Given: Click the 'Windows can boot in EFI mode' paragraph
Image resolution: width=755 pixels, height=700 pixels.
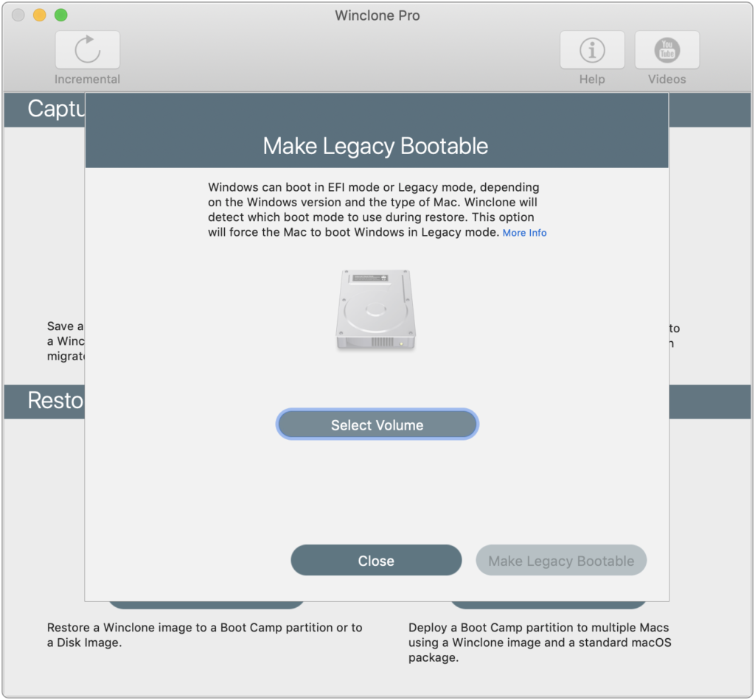Looking at the screenshot, I should pyautogui.click(x=377, y=210).
